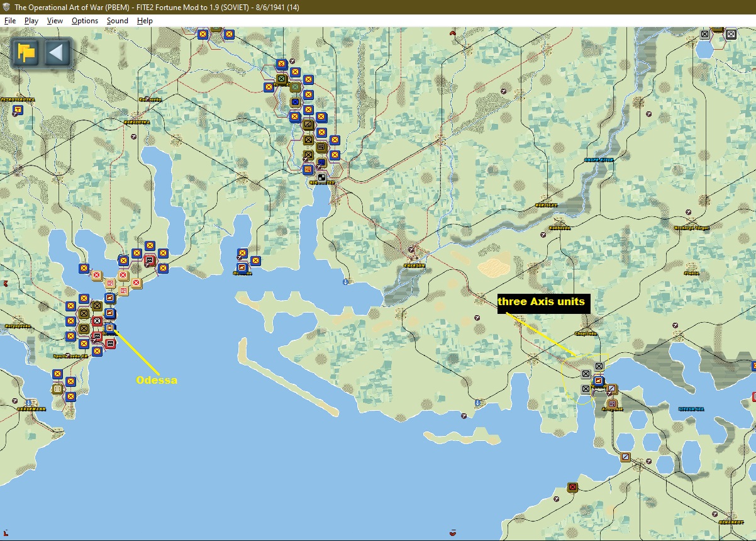Select the isolated blue infantry unit near the left edge
The image size is (756, 541).
(18, 111)
